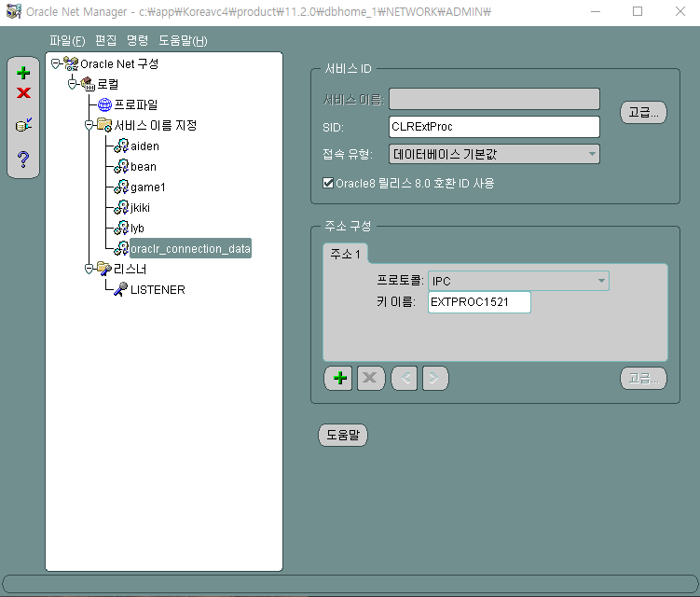This screenshot has height=597, width=700.
Task: Select the 리스너 tree label
Action: (x=130, y=269)
